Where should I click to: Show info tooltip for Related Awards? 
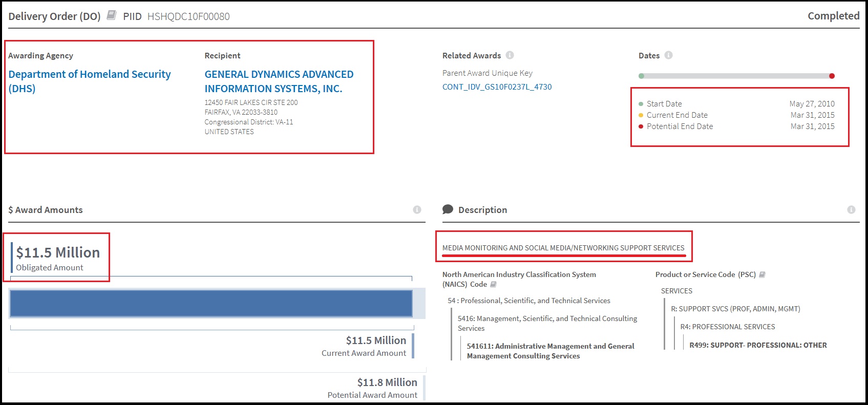point(510,55)
